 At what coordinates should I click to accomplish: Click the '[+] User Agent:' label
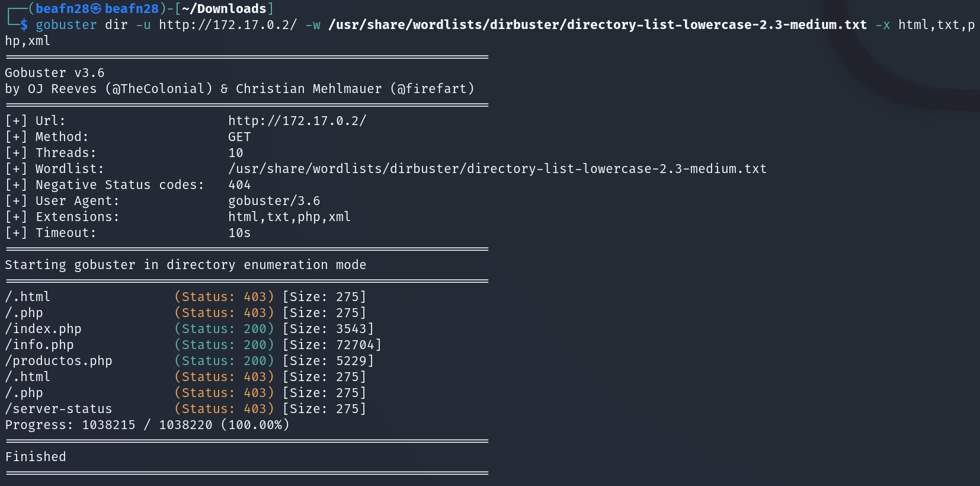pos(62,201)
